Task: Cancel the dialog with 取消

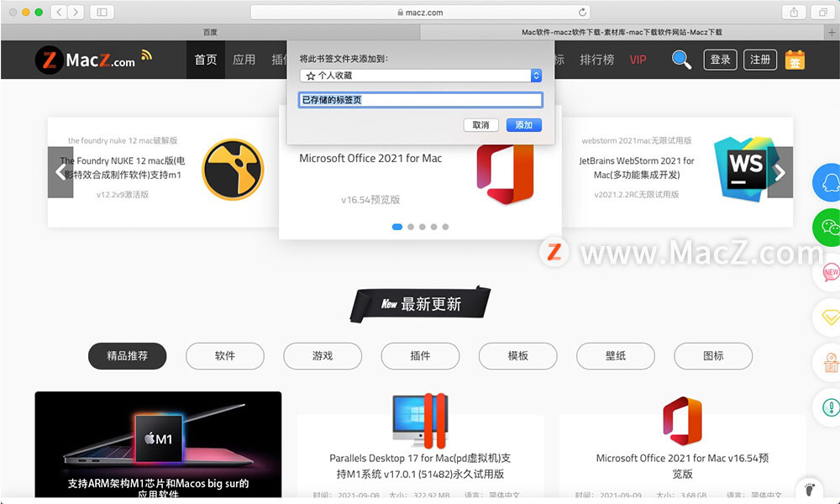Action: (480, 125)
